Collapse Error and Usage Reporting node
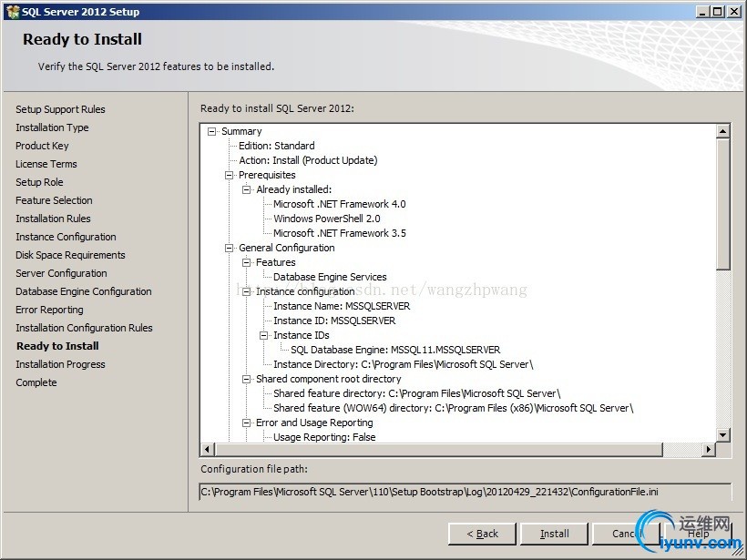 pyautogui.click(x=246, y=423)
